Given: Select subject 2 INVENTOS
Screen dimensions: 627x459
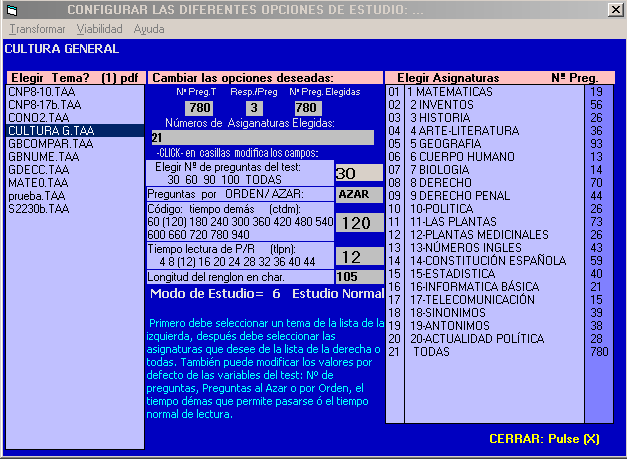Looking at the screenshot, I should tap(494, 105).
